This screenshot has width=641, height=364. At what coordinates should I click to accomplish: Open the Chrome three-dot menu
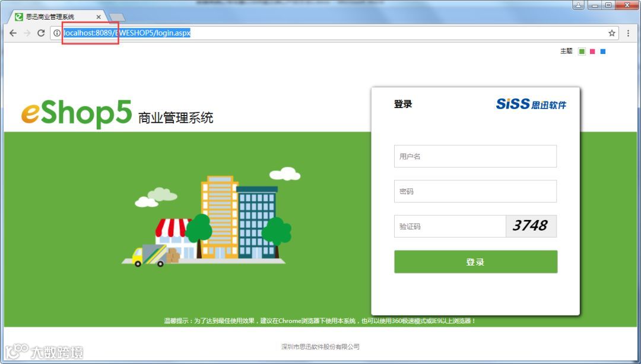pyautogui.click(x=629, y=33)
